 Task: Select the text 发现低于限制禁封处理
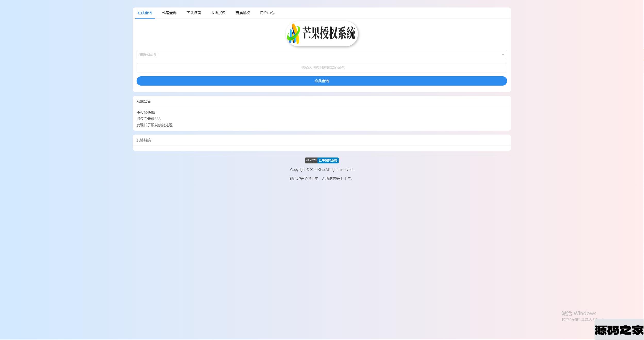point(154,125)
